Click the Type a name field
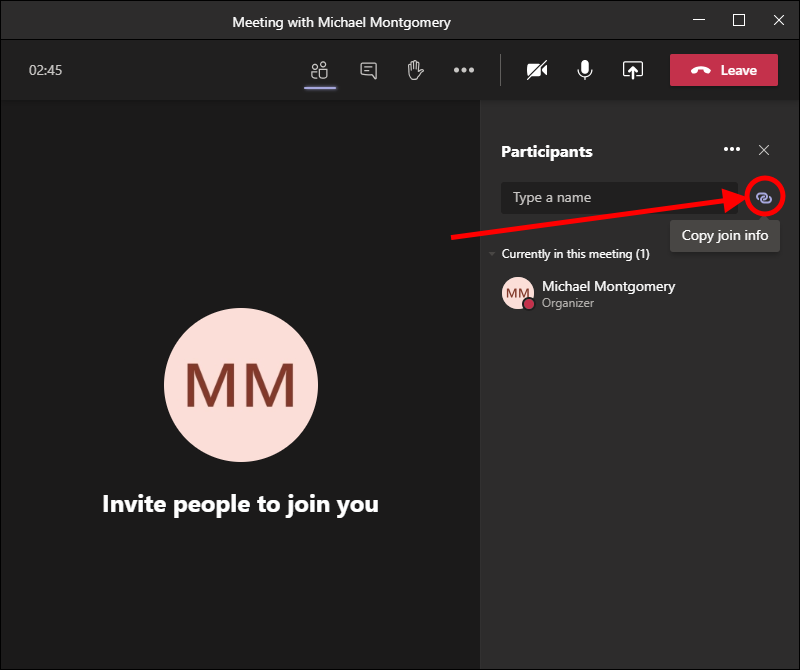 619,197
